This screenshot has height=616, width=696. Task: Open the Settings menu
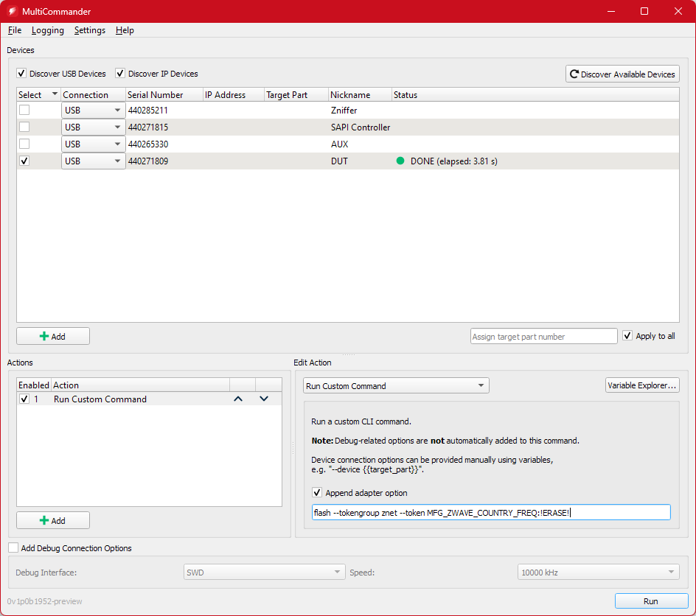click(x=89, y=30)
